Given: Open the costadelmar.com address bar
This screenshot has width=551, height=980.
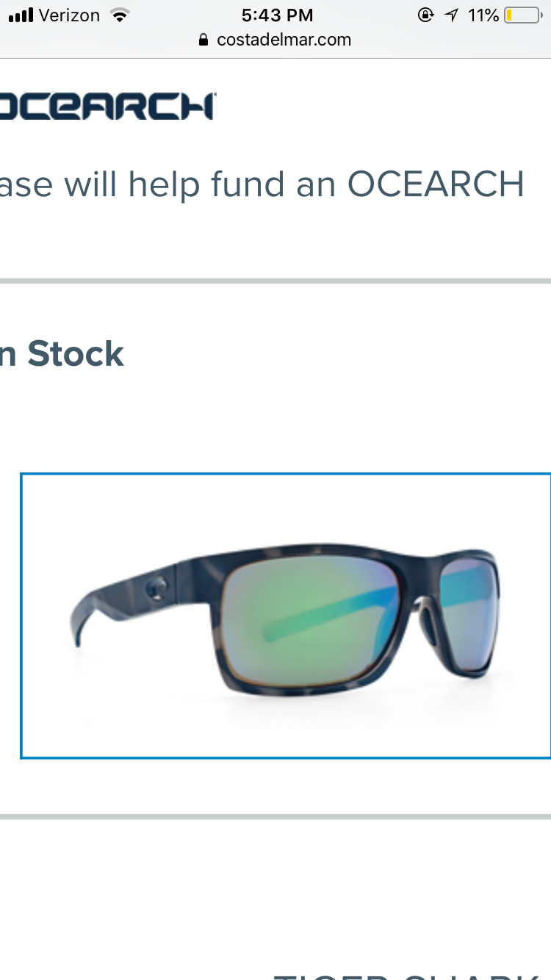Looking at the screenshot, I should 275,40.
